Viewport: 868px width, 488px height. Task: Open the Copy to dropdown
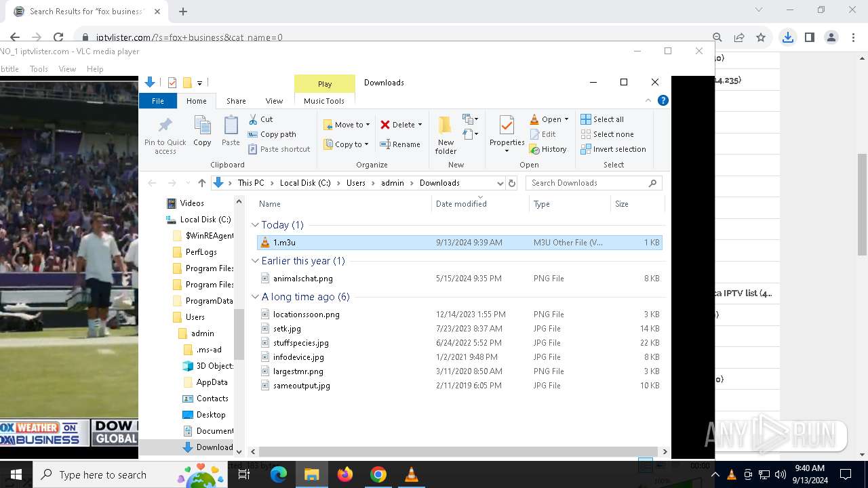346,144
